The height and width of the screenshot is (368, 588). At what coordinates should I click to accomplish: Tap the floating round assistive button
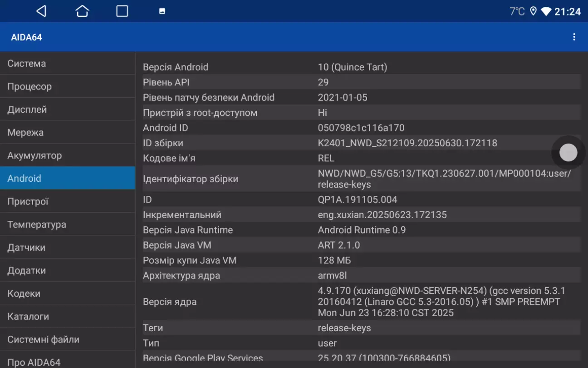568,153
